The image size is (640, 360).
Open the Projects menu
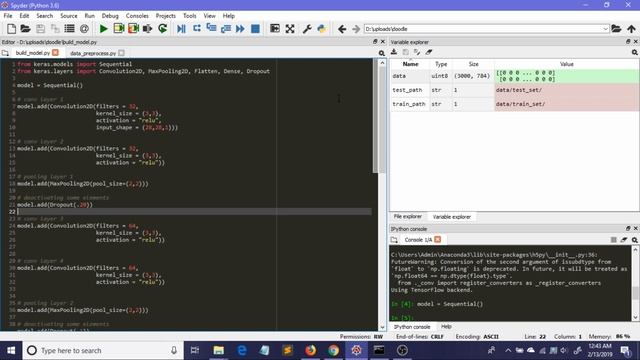point(165,16)
